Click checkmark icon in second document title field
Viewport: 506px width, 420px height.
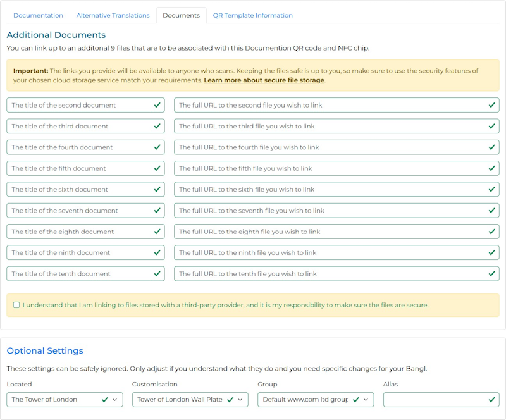point(157,105)
